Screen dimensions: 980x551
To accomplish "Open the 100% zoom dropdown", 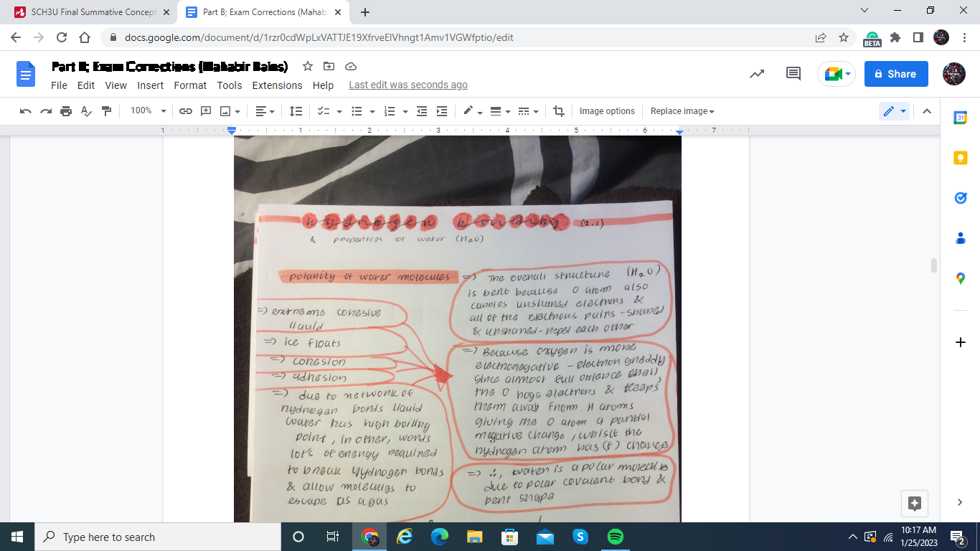I will [x=148, y=111].
